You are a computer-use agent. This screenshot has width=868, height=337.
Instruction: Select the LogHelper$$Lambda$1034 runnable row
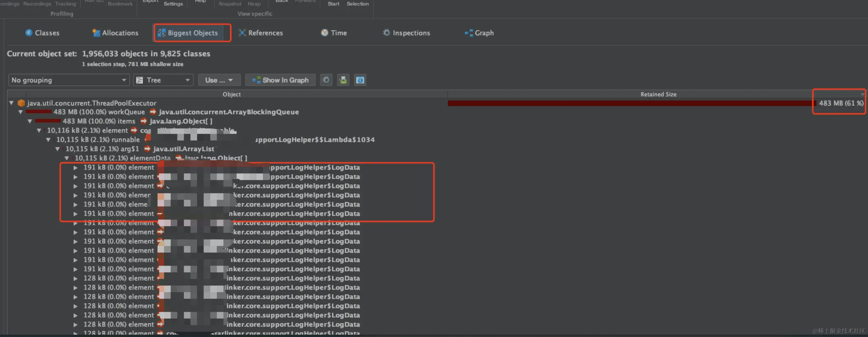click(314, 140)
